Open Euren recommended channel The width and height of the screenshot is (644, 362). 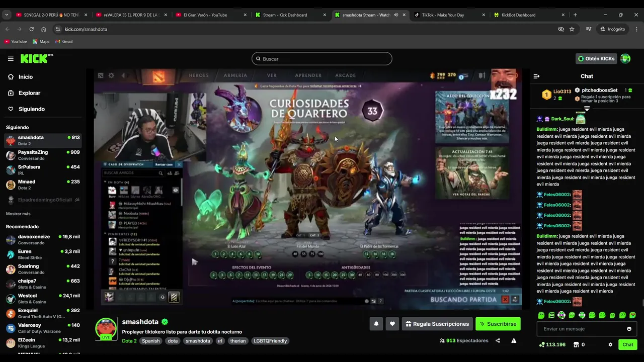(x=43, y=254)
